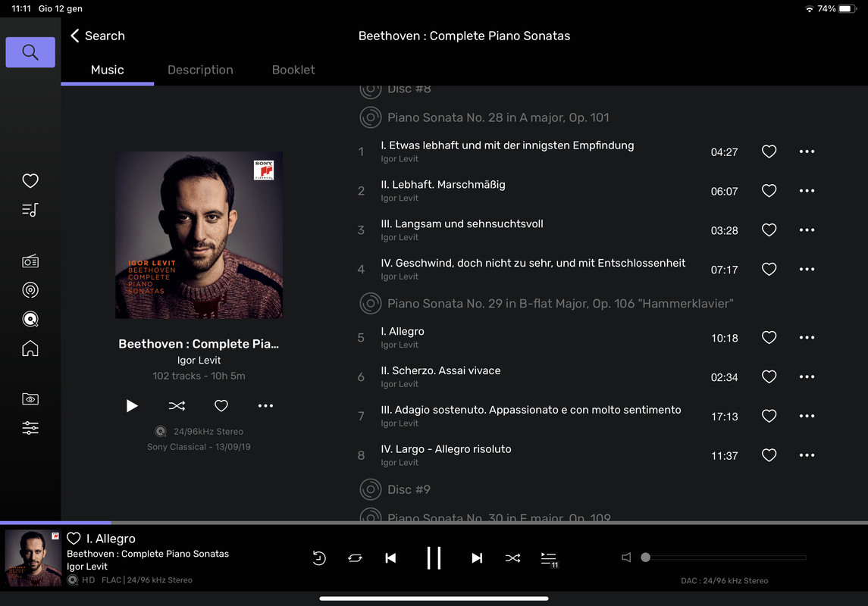Mute audio with the speaker icon

coord(626,558)
